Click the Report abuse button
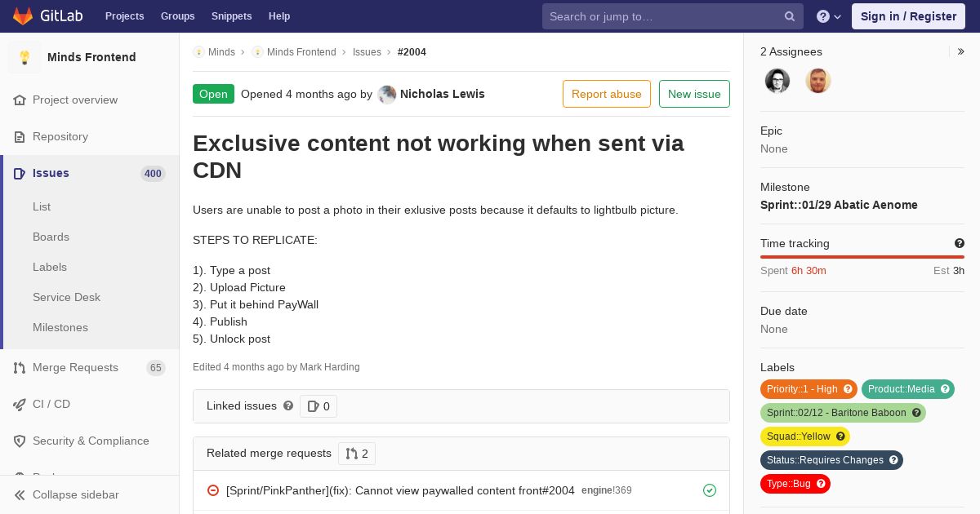Viewport: 980px width, 514px height. coord(607,94)
